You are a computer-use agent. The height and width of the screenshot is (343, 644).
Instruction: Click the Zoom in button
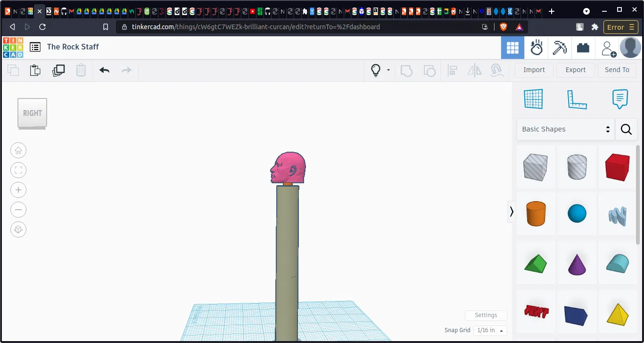(18, 190)
